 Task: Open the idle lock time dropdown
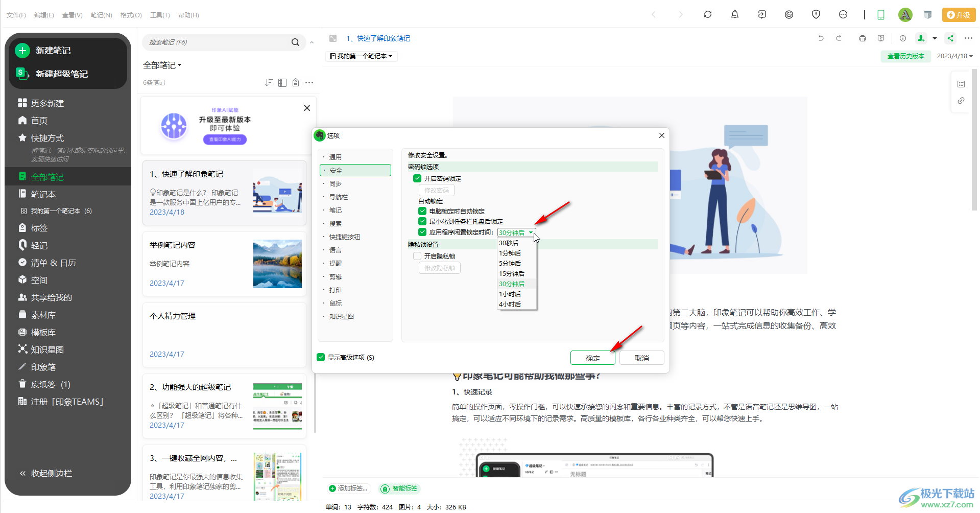516,232
